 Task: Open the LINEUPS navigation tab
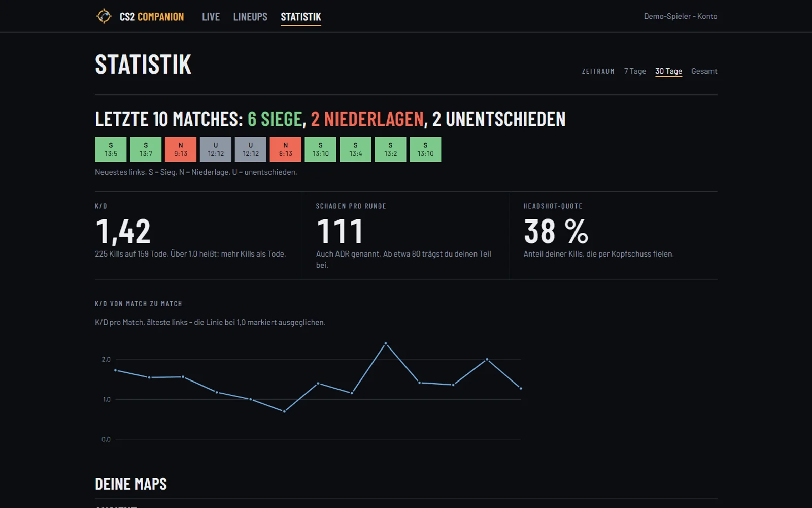pyautogui.click(x=250, y=17)
